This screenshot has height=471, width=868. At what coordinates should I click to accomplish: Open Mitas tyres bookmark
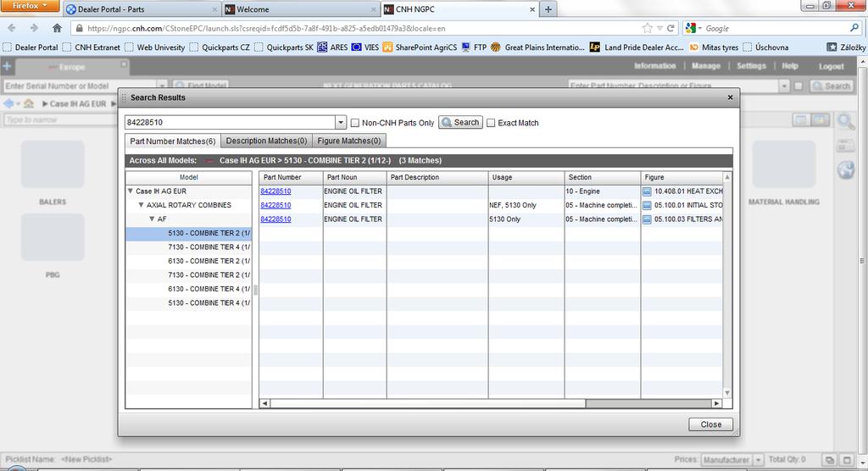[x=714, y=47]
